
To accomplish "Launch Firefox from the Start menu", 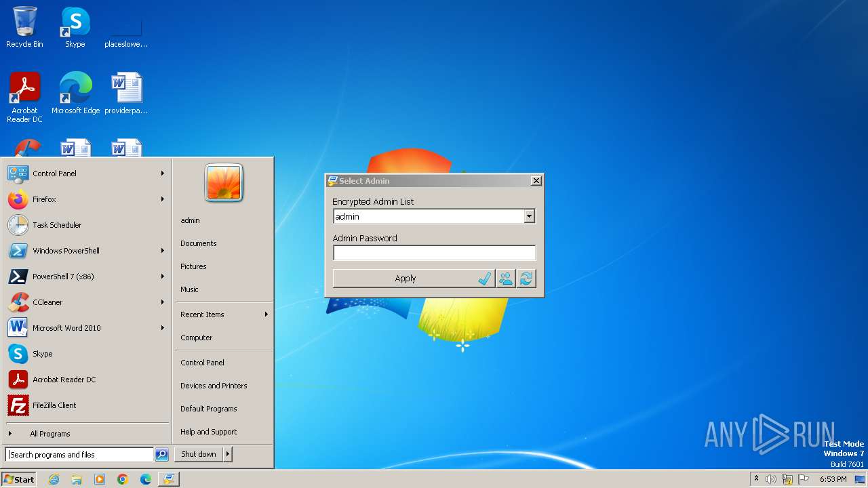I will (86, 199).
